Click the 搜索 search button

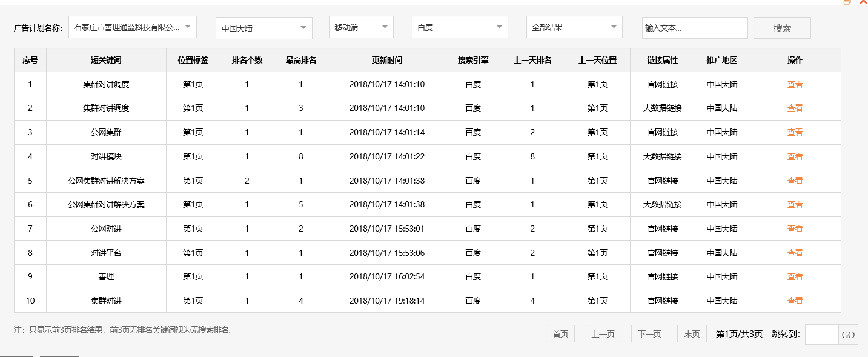pyautogui.click(x=781, y=27)
